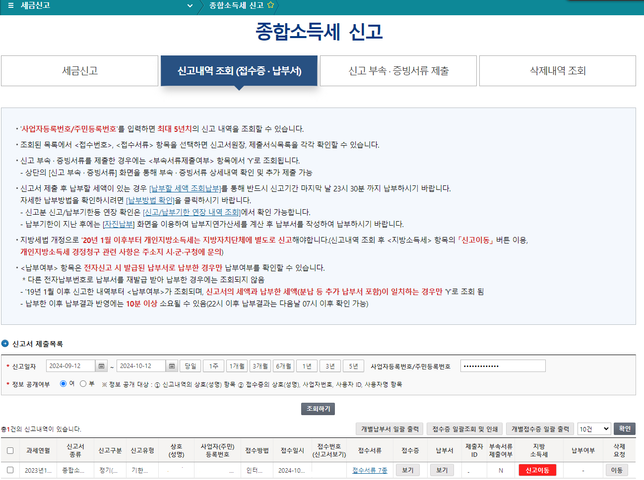Set date range to 3개월

pyautogui.click(x=261, y=367)
